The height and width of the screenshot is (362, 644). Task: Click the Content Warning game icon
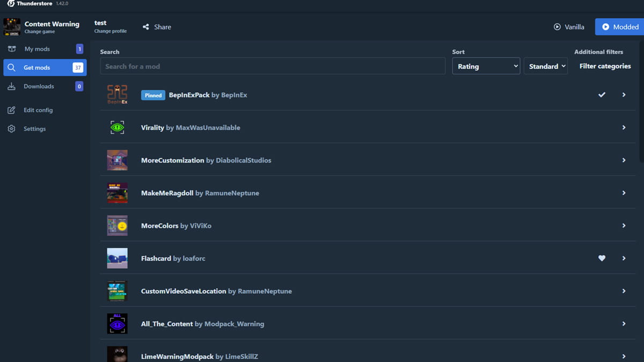(12, 26)
